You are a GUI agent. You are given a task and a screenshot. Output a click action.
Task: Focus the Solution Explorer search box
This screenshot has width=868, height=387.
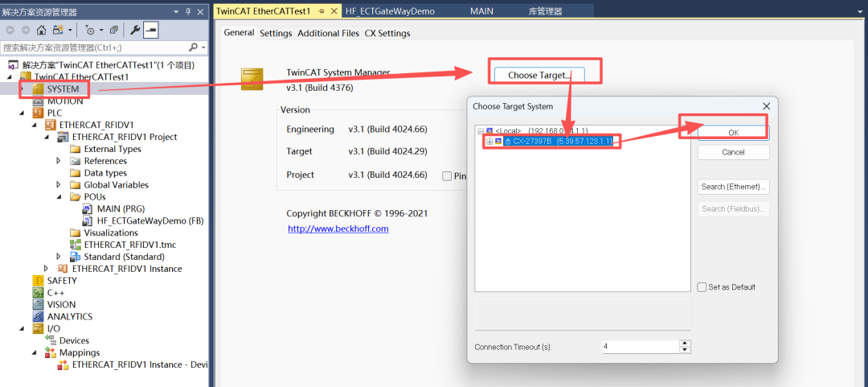(x=94, y=47)
